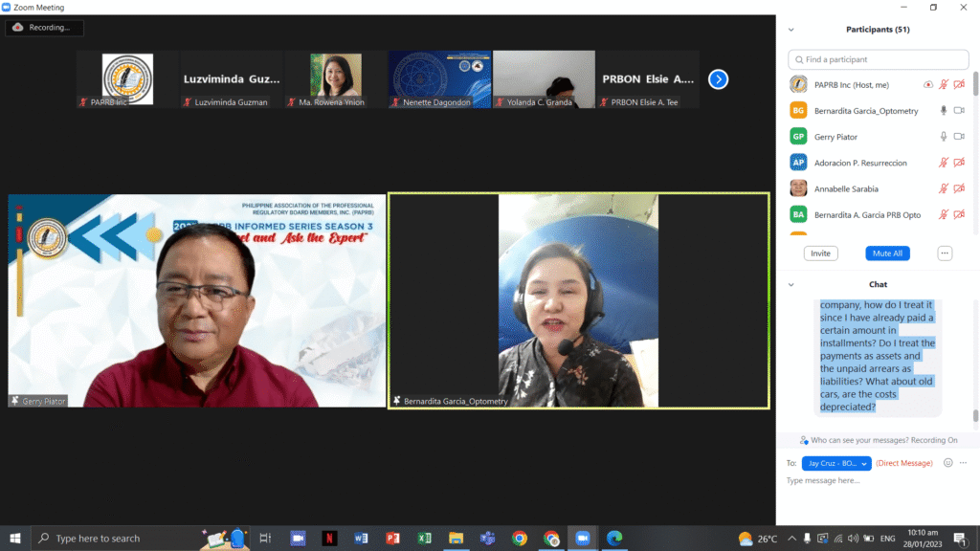The image size is (980, 551).
Task: Click Nenette Dagondon's video thumbnail
Action: [x=439, y=79]
